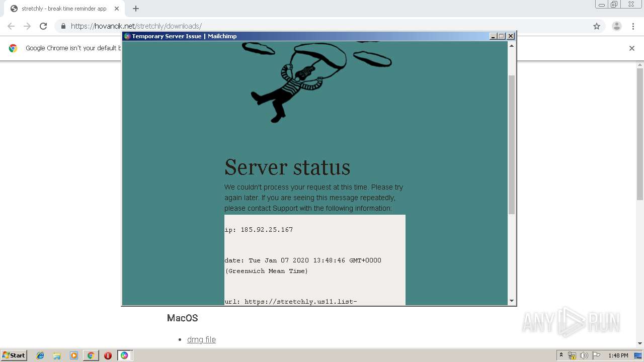Launch Internet Explorer from taskbar
This screenshot has height=362, width=644.
[40, 355]
